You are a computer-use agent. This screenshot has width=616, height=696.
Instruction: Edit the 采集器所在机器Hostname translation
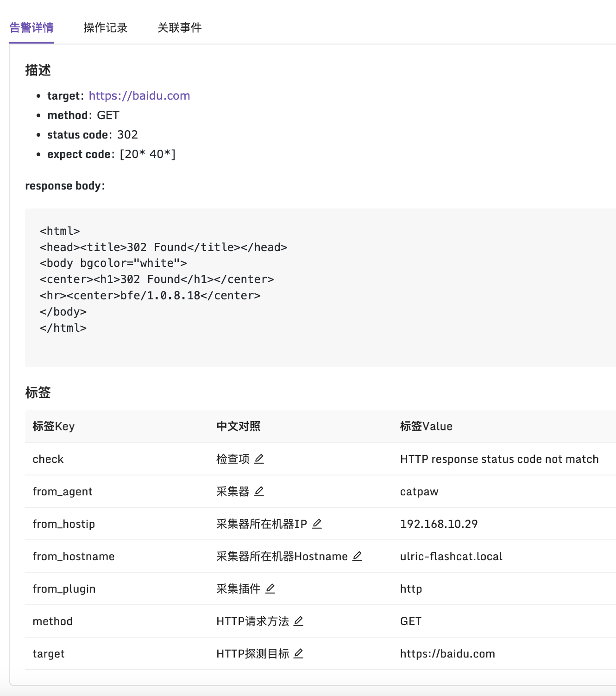pyautogui.click(x=357, y=557)
